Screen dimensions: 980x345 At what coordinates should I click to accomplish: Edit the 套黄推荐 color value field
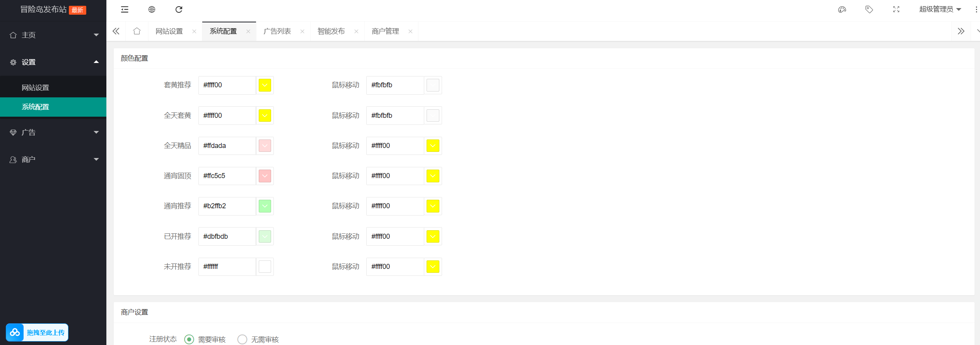[x=227, y=85]
